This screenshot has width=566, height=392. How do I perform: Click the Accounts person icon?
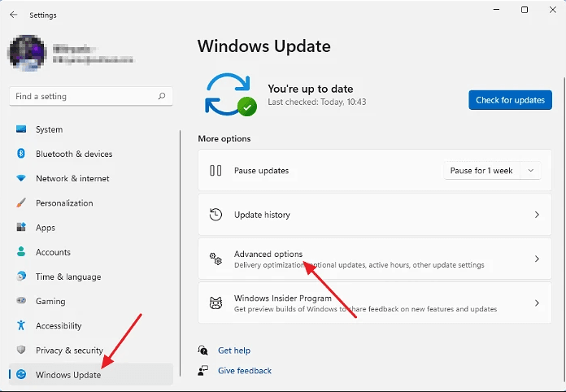point(21,251)
